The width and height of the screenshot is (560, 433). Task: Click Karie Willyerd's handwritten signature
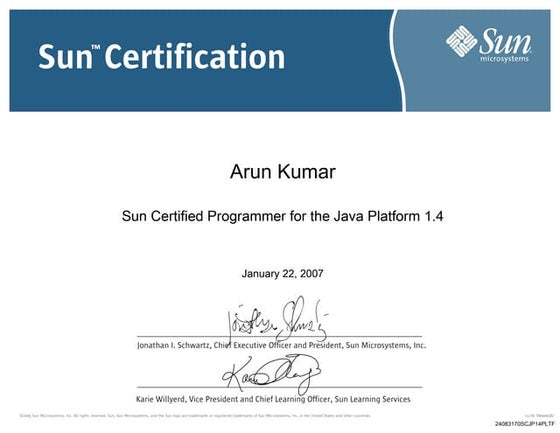click(271, 374)
